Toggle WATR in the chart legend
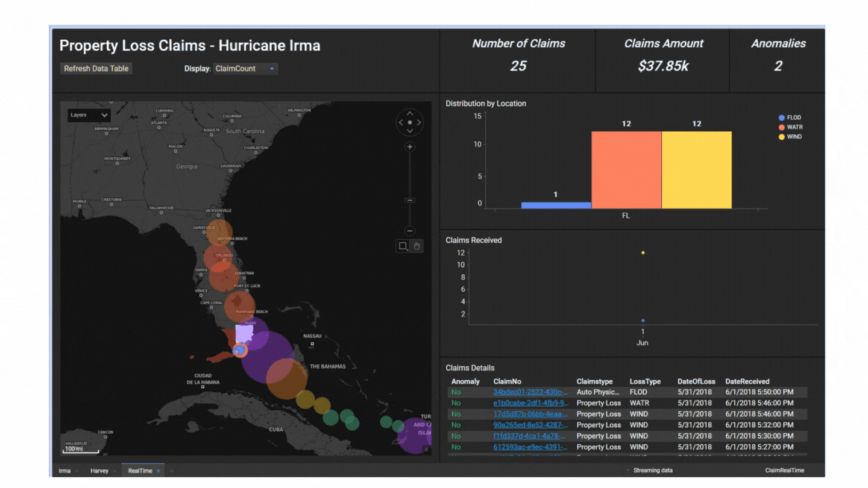The image size is (868, 488). [790, 127]
